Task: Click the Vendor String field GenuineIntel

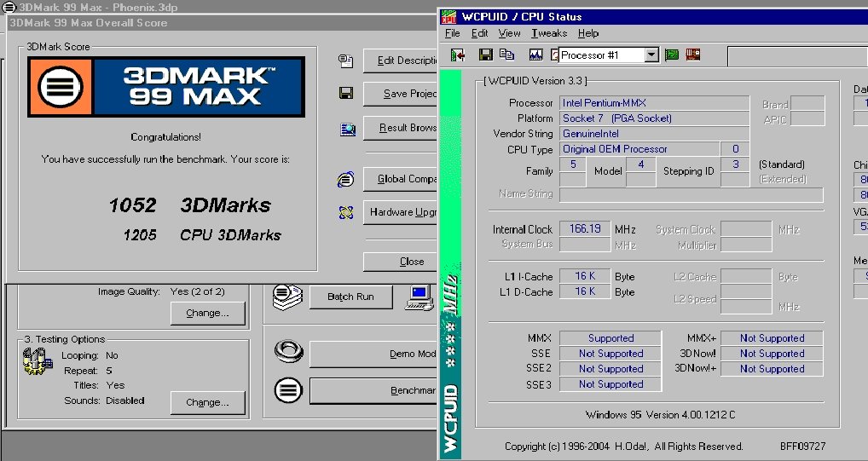Action: click(x=655, y=134)
